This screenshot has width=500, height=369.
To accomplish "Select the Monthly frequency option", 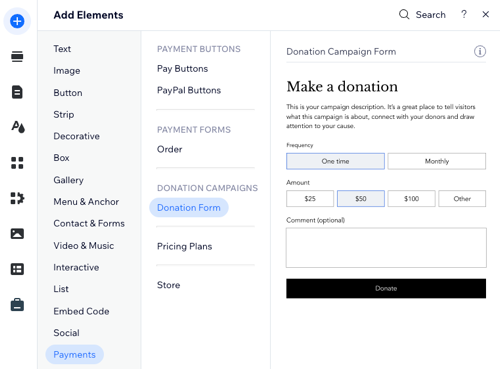I will [x=437, y=161].
